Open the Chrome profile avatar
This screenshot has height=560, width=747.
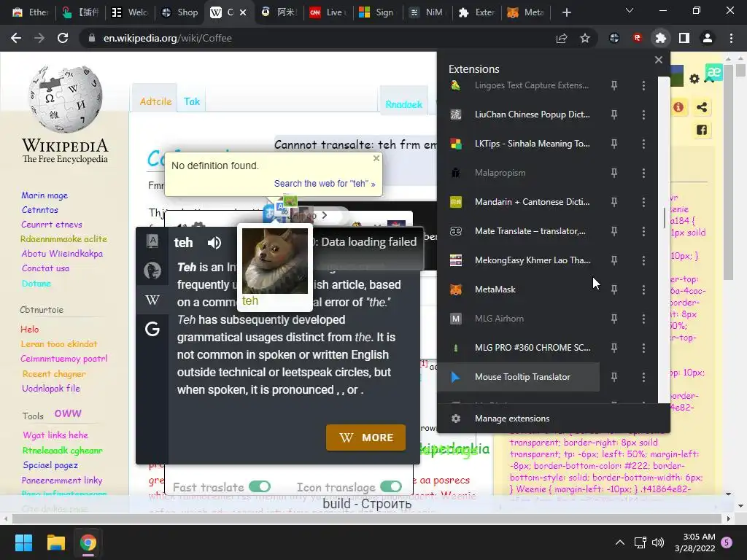pyautogui.click(x=708, y=38)
